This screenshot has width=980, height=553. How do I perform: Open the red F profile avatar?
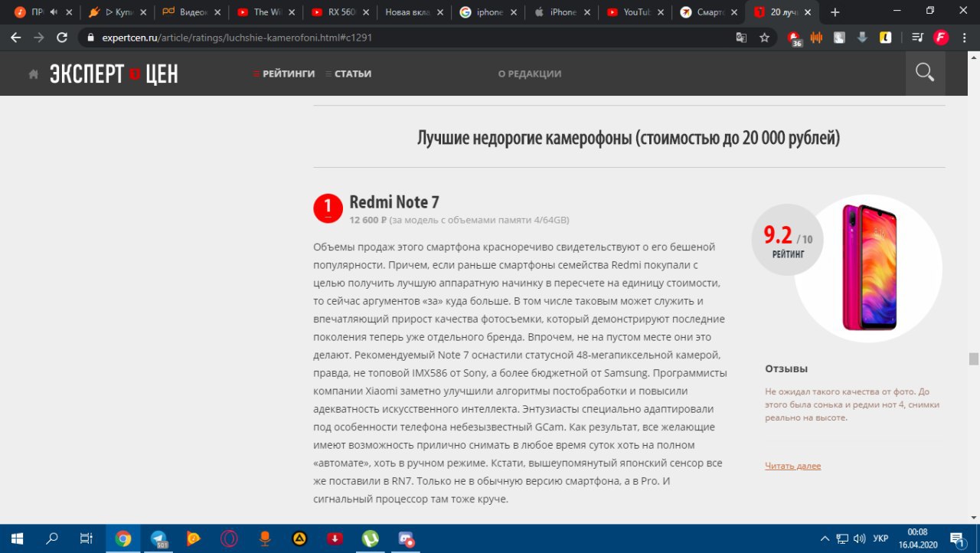pyautogui.click(x=940, y=38)
